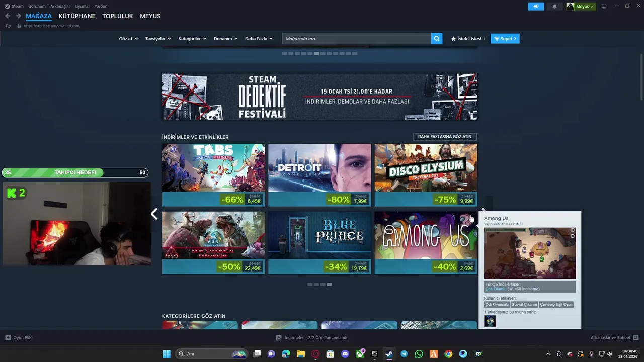Click Oyun Ekle add game
Screen dimensions: 644x362
click(x=19, y=337)
